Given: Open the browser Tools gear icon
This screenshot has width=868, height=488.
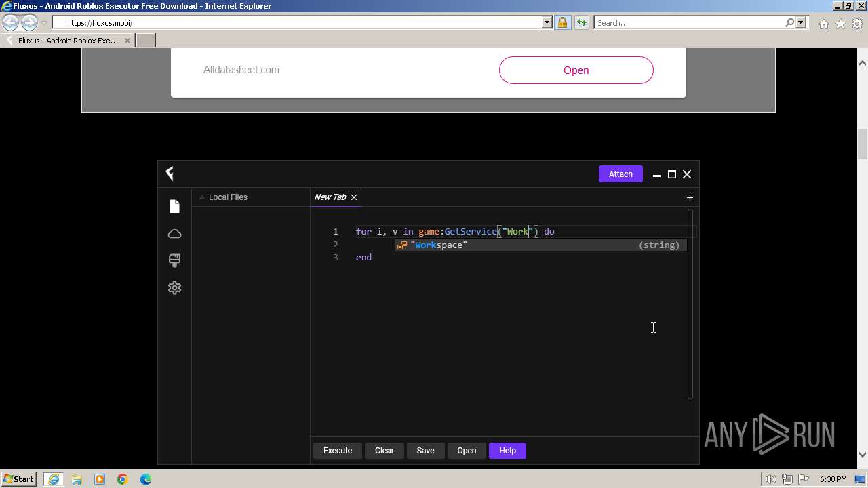Looking at the screenshot, I should point(857,24).
